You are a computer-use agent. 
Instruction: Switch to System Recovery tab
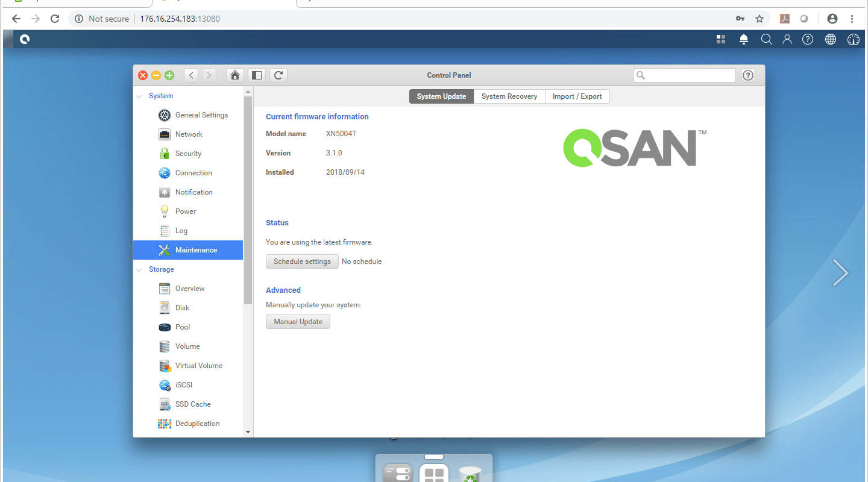tap(509, 96)
